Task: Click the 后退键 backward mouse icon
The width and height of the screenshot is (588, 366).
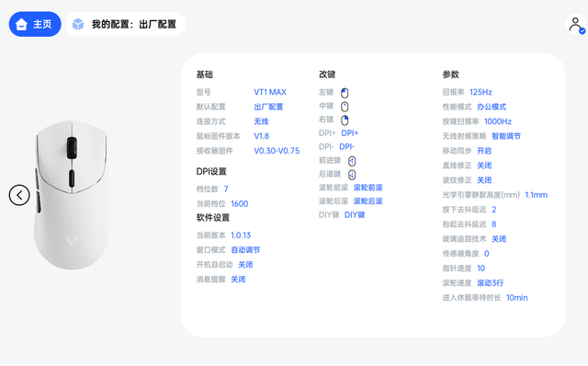Action: [x=352, y=175]
